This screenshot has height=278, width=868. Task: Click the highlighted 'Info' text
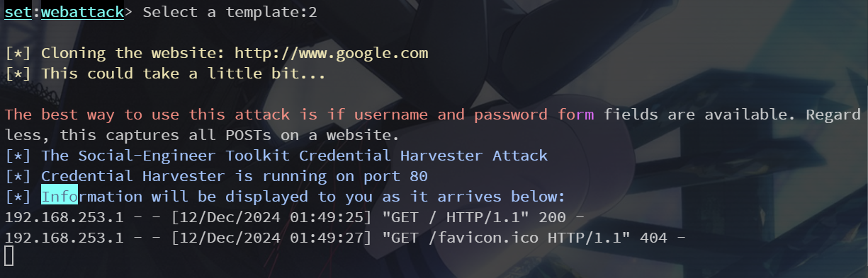[60, 197]
